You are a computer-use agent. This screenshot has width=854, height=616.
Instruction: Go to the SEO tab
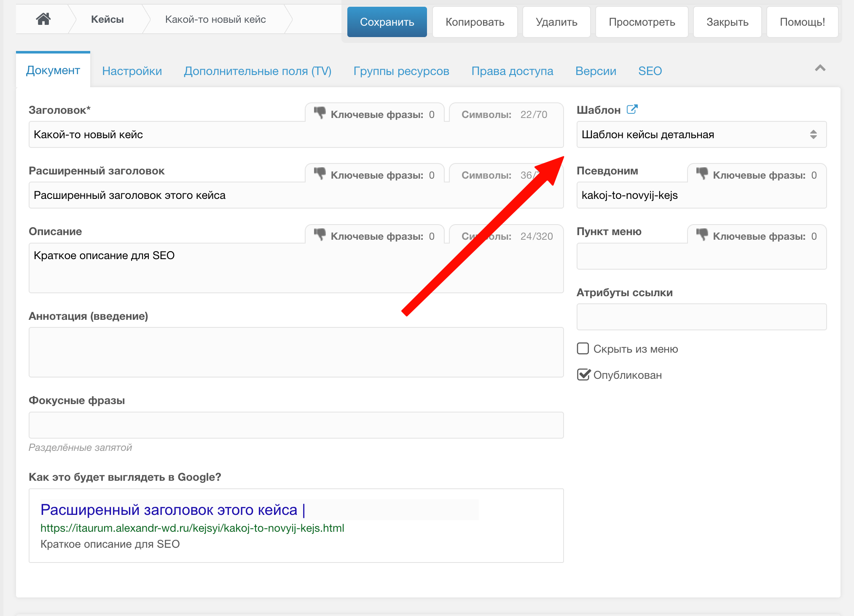pos(650,71)
